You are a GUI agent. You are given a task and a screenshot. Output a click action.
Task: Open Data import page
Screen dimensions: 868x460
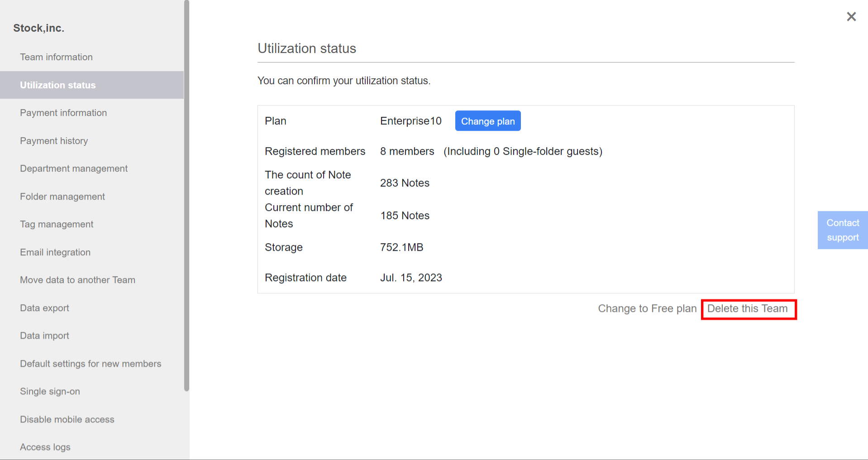pos(44,335)
